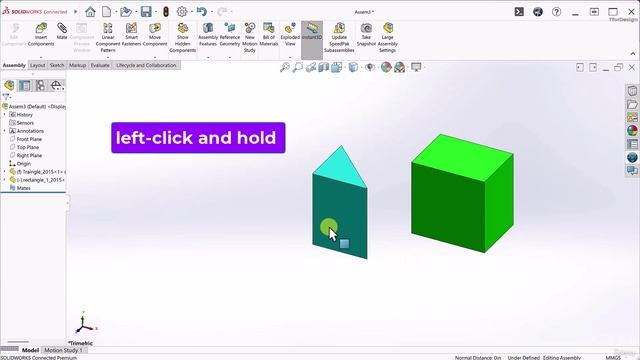Open Lifecycle and Collaboration tab

[x=146, y=65]
